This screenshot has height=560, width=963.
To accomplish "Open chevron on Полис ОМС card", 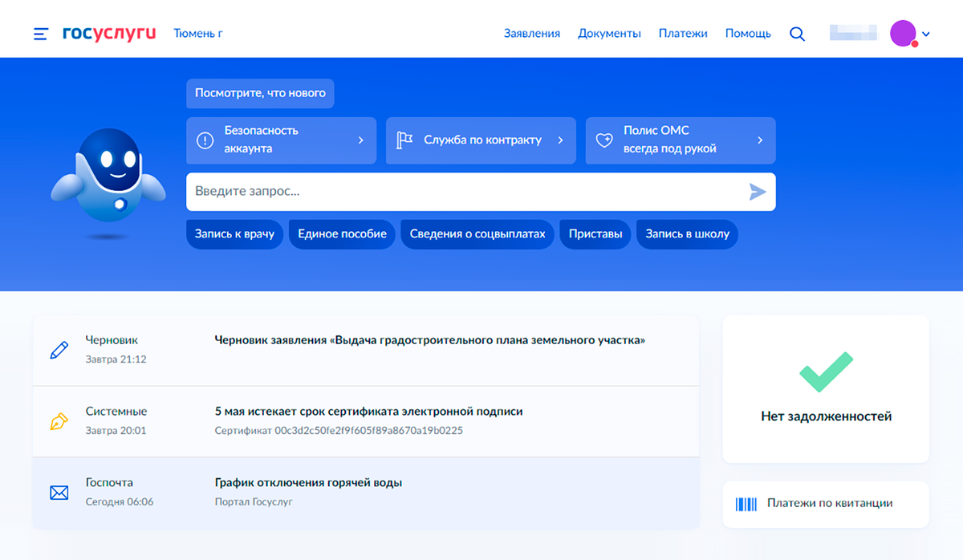I will pos(760,140).
